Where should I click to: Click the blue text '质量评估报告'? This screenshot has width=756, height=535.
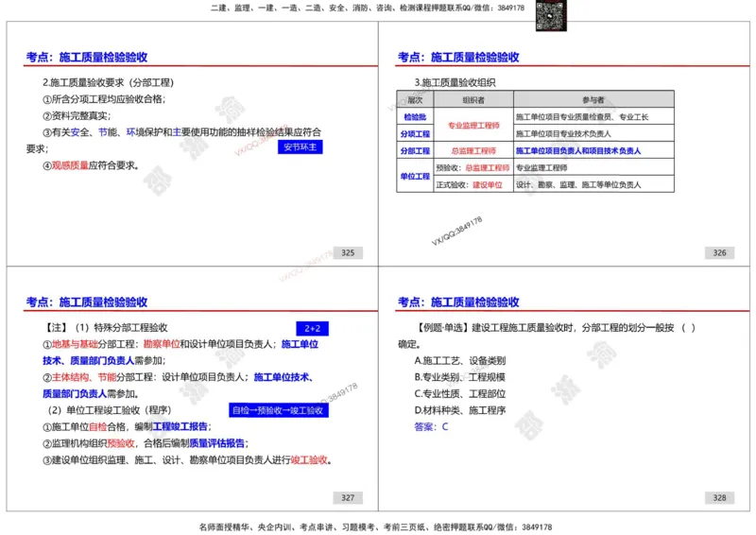click(217, 443)
